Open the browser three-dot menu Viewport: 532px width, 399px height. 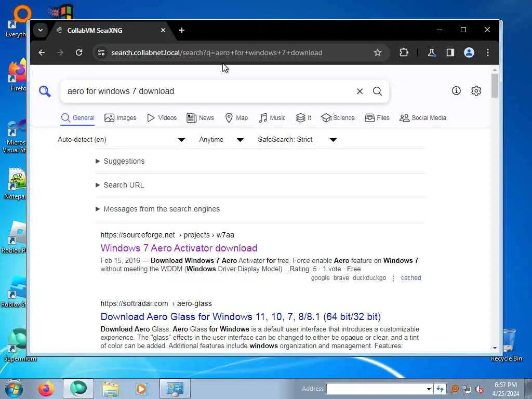click(487, 52)
